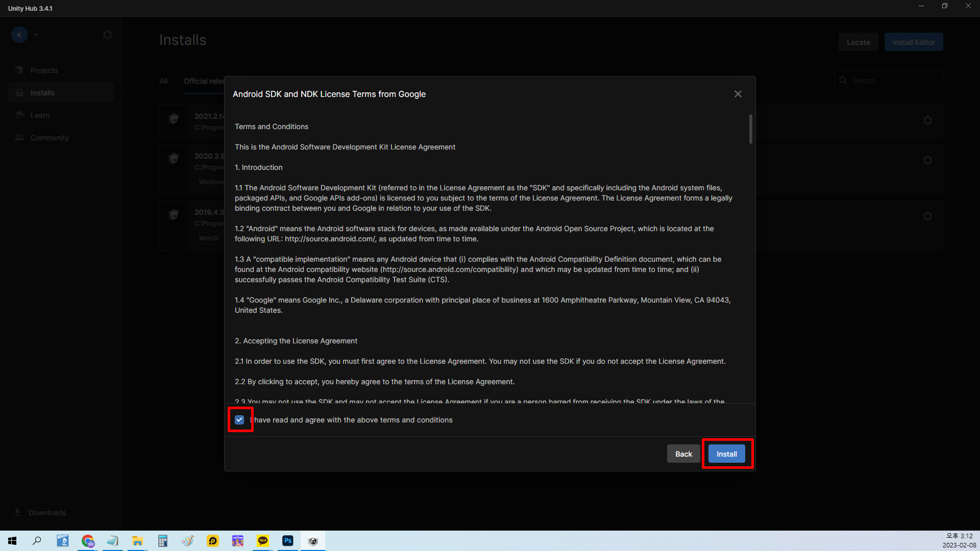Click the Back button
The width and height of the screenshot is (980, 551).
tap(683, 454)
